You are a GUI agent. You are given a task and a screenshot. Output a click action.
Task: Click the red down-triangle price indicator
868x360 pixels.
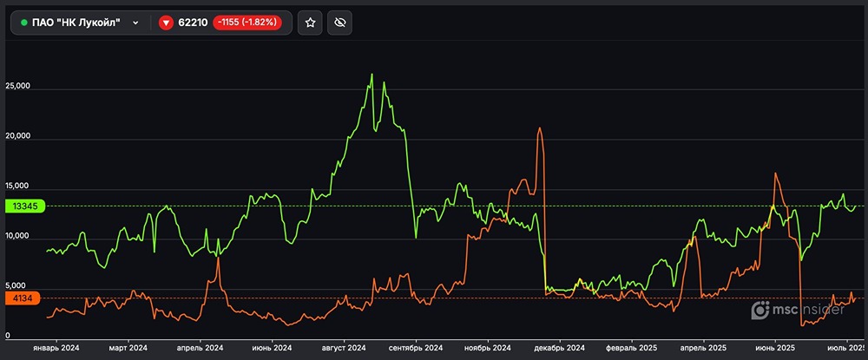click(165, 23)
